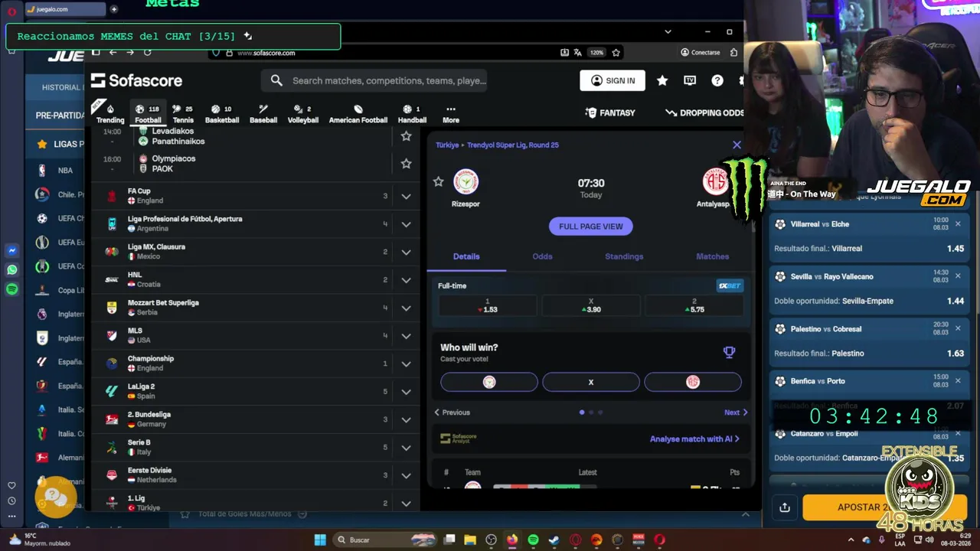Vote for a draw (X)

(x=591, y=382)
